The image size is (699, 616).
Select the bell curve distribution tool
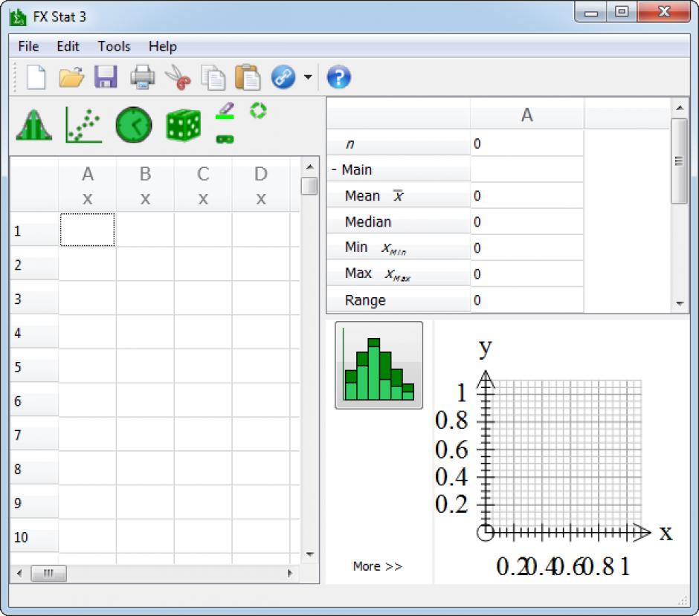tap(34, 125)
